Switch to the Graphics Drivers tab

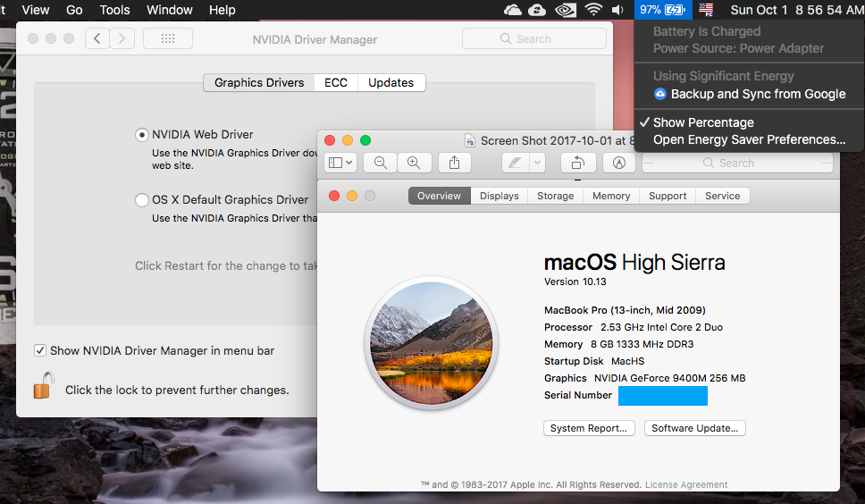[259, 83]
